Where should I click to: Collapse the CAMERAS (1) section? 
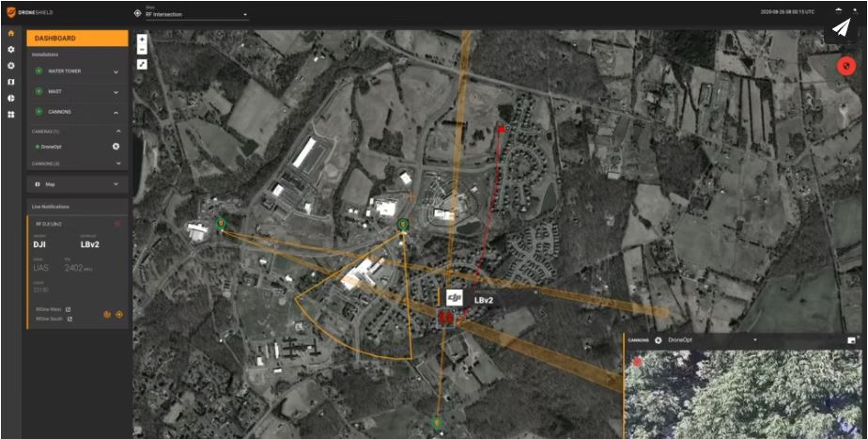click(118, 132)
